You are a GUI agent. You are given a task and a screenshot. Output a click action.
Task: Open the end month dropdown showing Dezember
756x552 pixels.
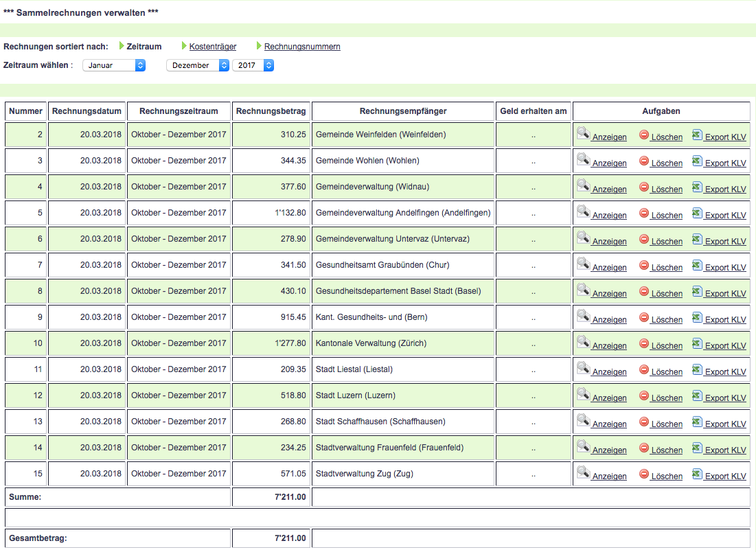(198, 65)
